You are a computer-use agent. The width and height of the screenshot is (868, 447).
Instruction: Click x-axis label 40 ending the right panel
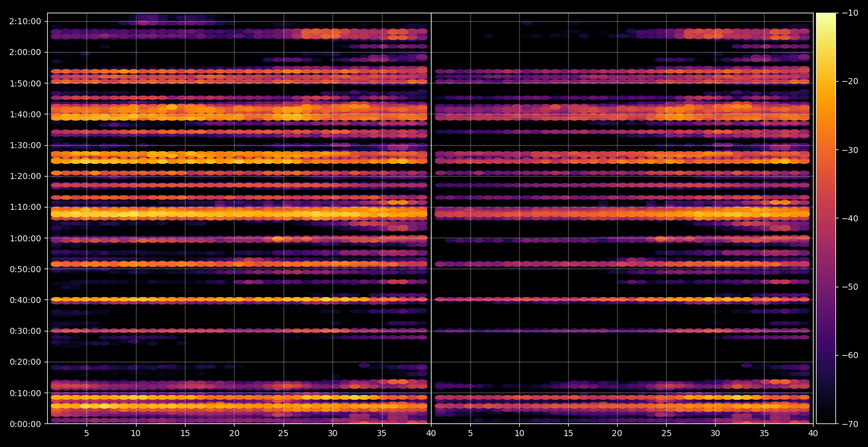(813, 433)
